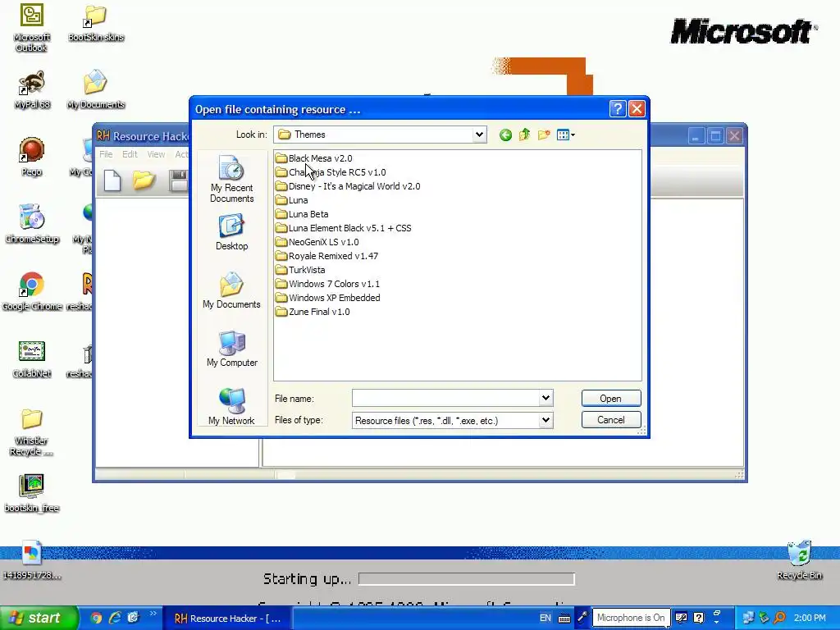
Task: Select the Black Mesa v2.0 folder
Action: click(x=314, y=158)
